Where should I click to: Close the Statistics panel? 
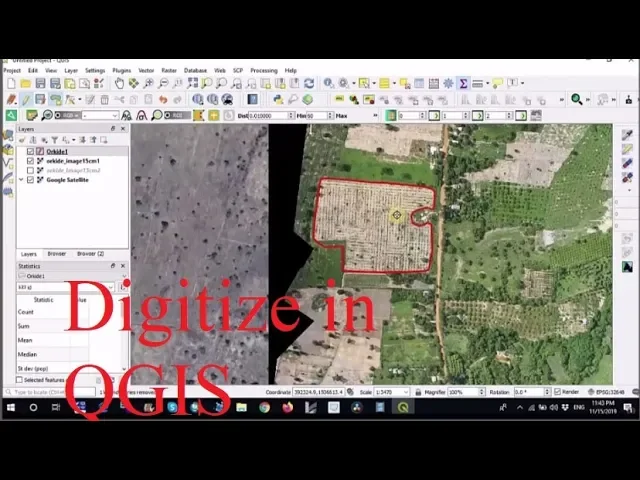pyautogui.click(x=123, y=266)
